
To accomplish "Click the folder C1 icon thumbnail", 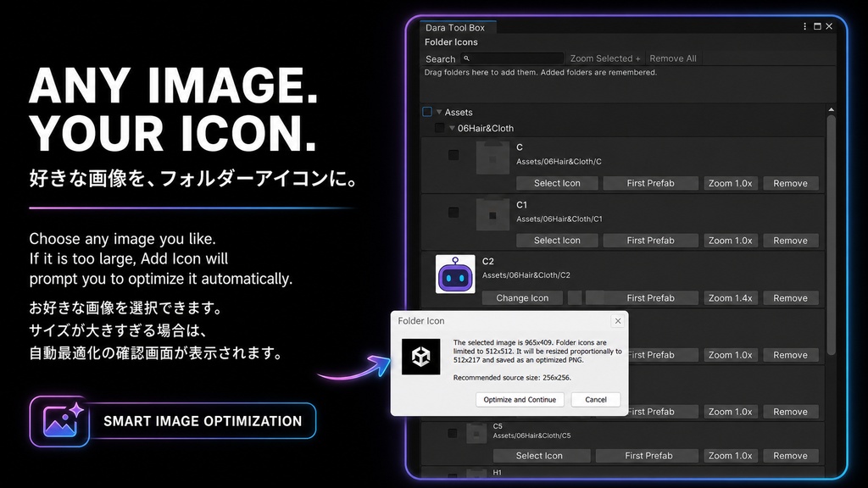I will pyautogui.click(x=492, y=214).
